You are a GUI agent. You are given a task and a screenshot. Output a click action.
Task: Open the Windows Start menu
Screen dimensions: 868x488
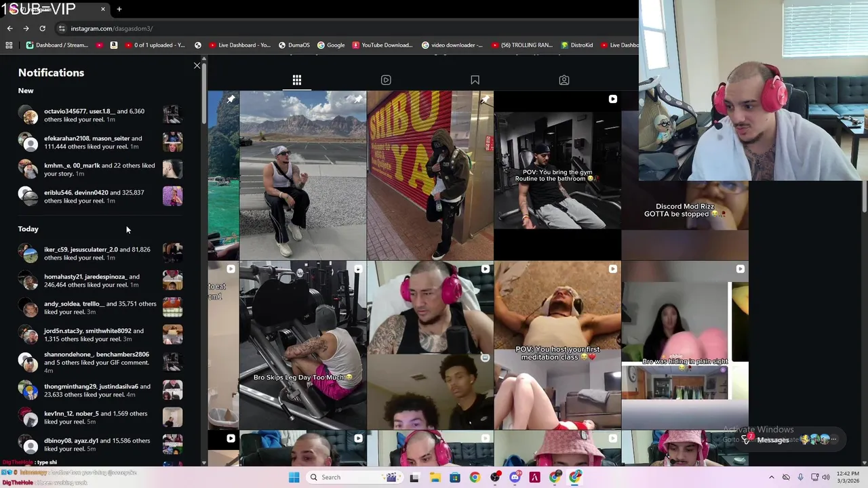[294, 477]
